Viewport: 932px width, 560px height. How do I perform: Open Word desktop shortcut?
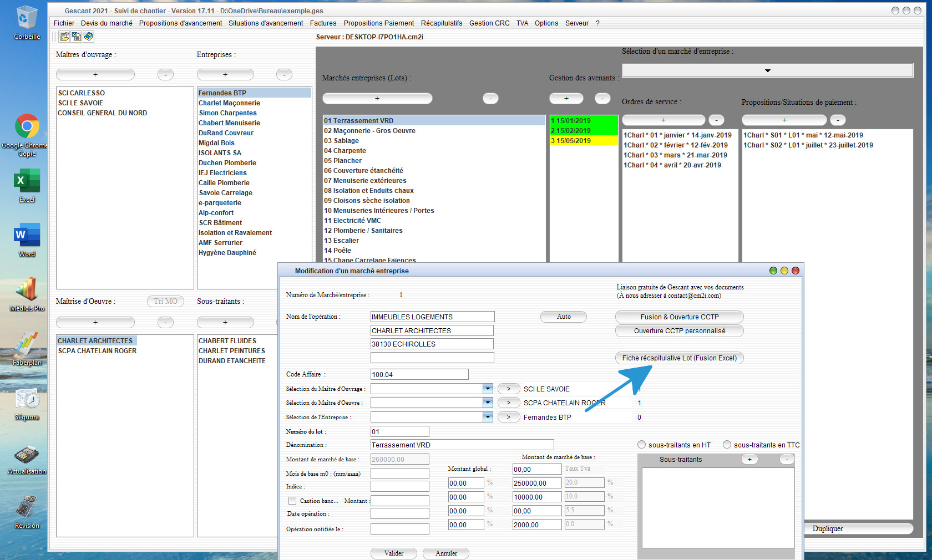pyautogui.click(x=27, y=240)
